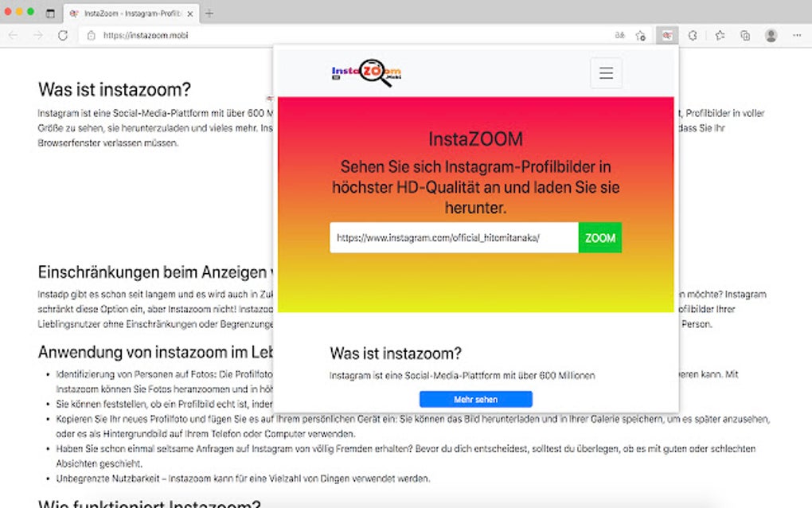Open the hamburger menu in the popup
Image resolution: width=812 pixels, height=508 pixels.
pyautogui.click(x=606, y=72)
